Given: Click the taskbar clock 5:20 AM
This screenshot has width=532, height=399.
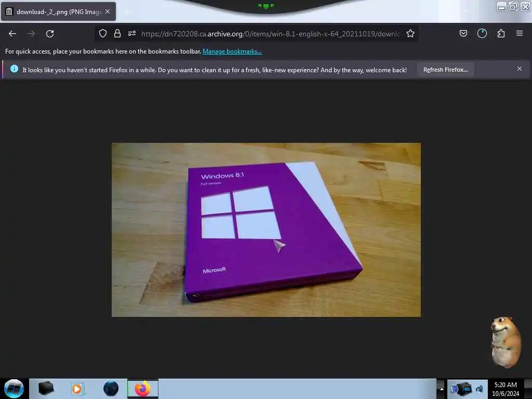Looking at the screenshot, I should (506, 389).
